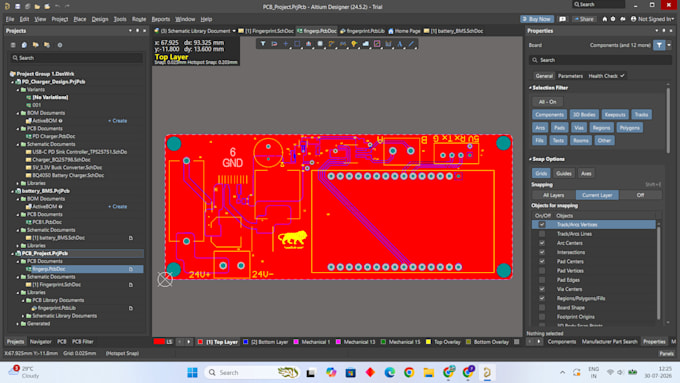Collapse the Selection Filter section
This screenshot has width=680, height=383.
click(530, 88)
